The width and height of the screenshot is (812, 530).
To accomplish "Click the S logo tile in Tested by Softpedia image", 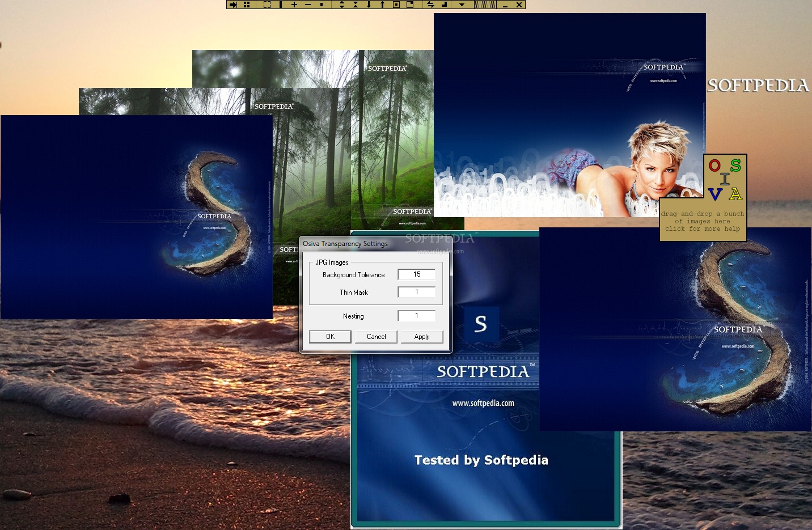I will point(481,324).
